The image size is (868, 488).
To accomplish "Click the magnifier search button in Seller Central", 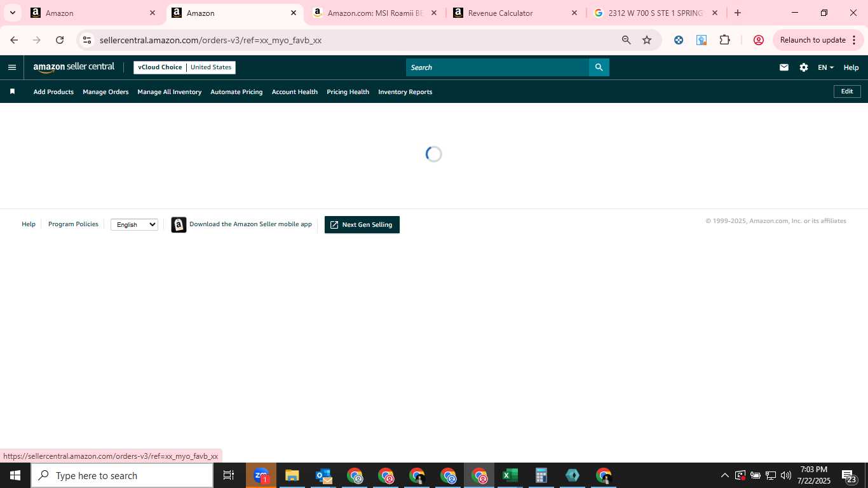I will coord(599,67).
